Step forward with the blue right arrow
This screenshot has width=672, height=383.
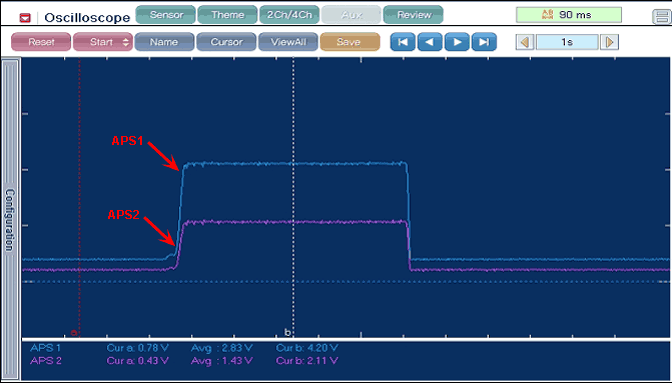457,42
